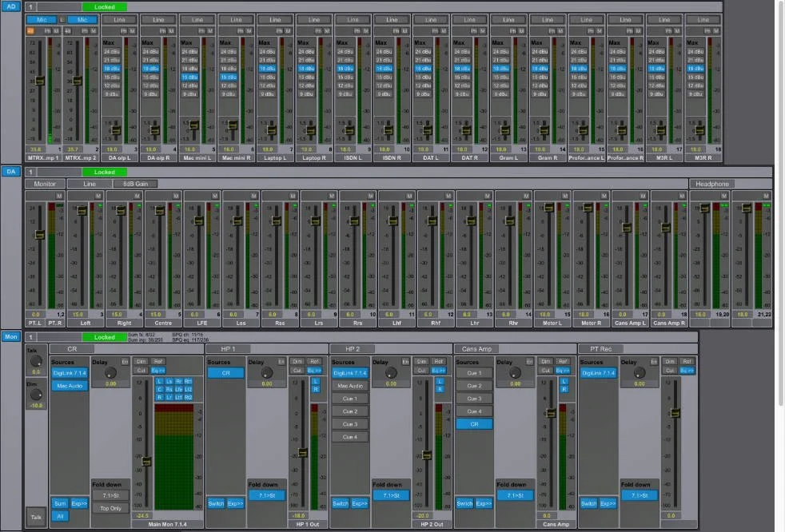Toggle Ref on the HP 1 monitor
This screenshot has height=532, width=785.
click(x=314, y=361)
